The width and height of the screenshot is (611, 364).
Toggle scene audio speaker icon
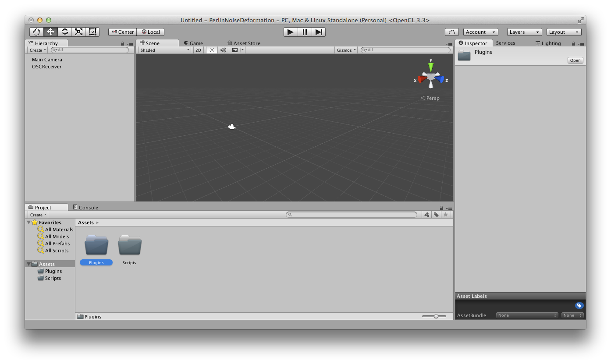point(223,50)
